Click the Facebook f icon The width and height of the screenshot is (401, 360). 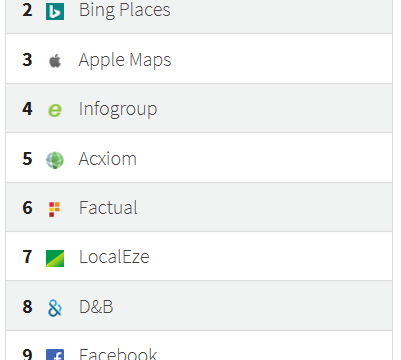(55, 354)
